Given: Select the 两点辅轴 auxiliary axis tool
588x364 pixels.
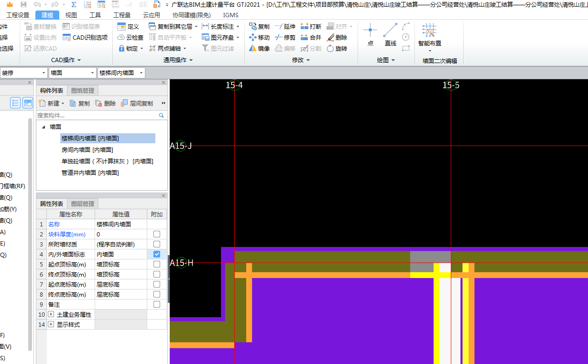Looking at the screenshot, I should pyautogui.click(x=164, y=48).
